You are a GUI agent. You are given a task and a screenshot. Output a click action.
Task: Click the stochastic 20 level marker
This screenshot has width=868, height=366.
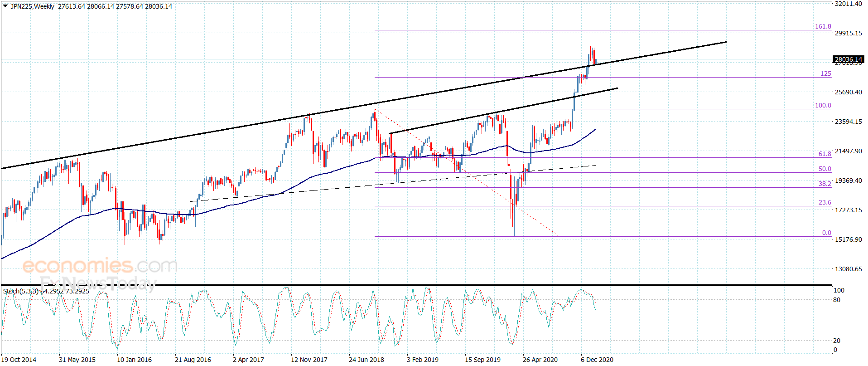837,341
